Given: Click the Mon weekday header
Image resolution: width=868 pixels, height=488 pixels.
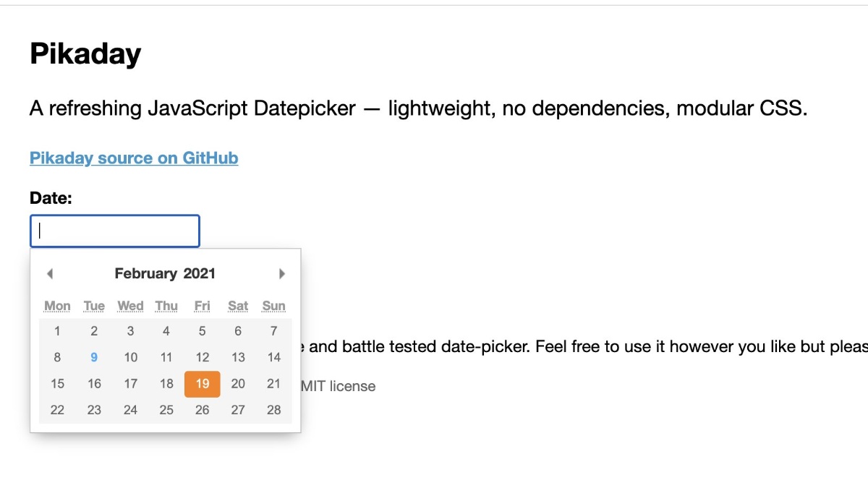Looking at the screenshot, I should pyautogui.click(x=58, y=306).
